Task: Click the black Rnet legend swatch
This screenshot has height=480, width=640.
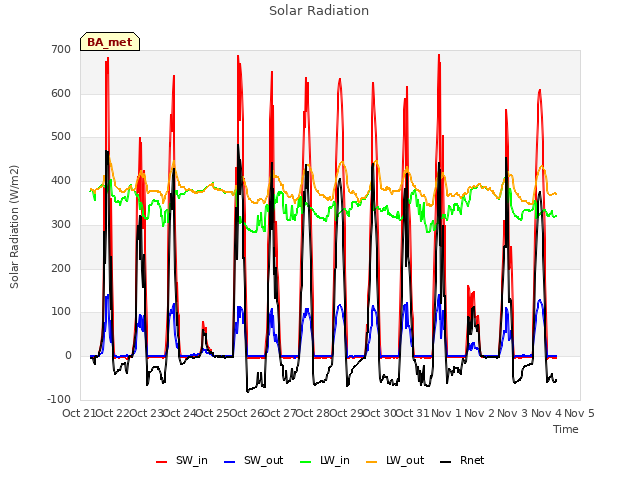Action: 446,462
